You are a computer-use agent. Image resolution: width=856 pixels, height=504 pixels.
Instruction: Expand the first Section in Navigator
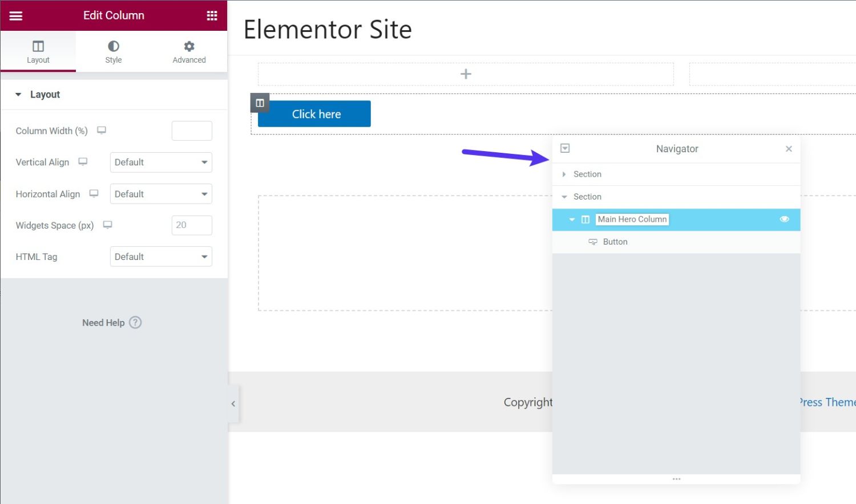[x=564, y=174]
